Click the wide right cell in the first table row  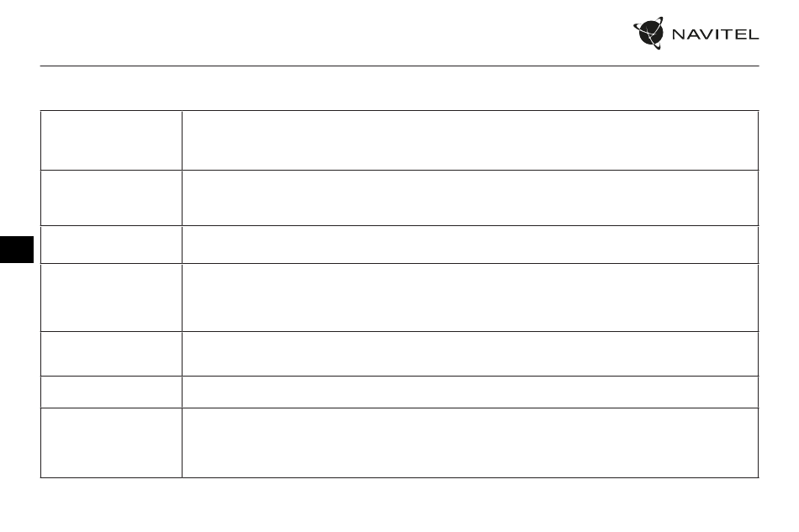click(470, 140)
